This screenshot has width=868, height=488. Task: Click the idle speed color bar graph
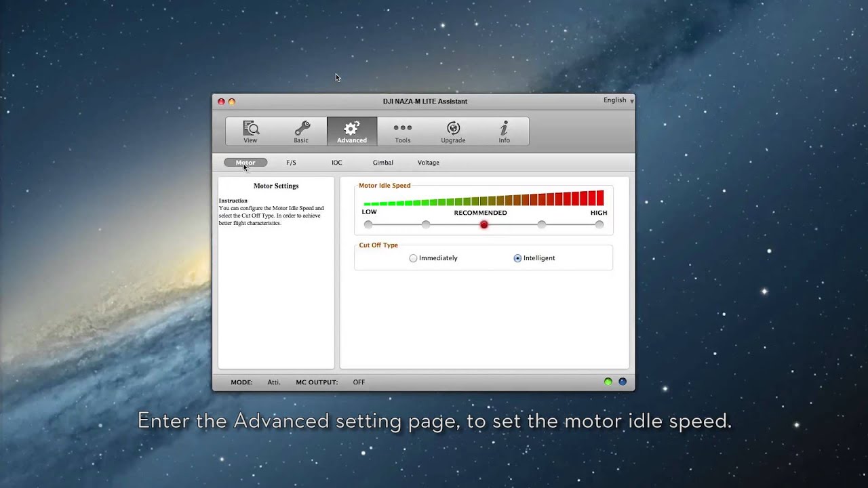pos(484,198)
